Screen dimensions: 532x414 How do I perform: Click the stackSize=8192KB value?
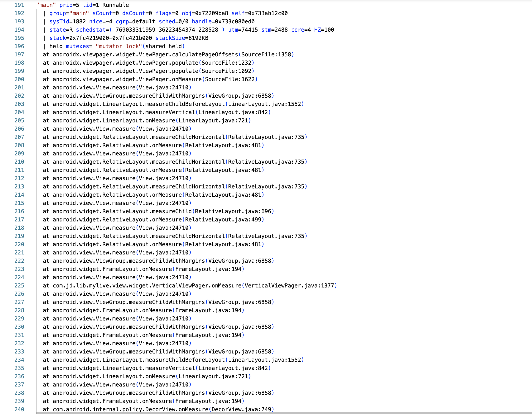(182, 38)
